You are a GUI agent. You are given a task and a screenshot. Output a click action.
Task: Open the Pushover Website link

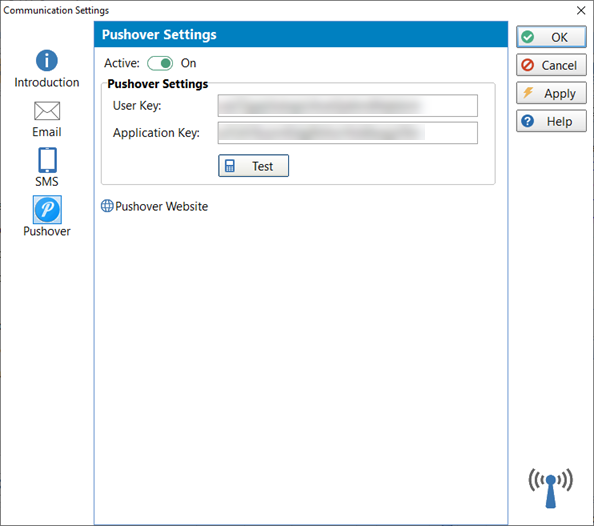pyautogui.click(x=155, y=206)
